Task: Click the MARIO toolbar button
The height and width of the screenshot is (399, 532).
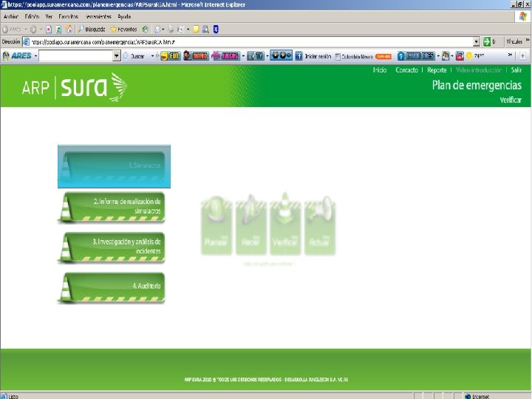Action: [x=195, y=56]
